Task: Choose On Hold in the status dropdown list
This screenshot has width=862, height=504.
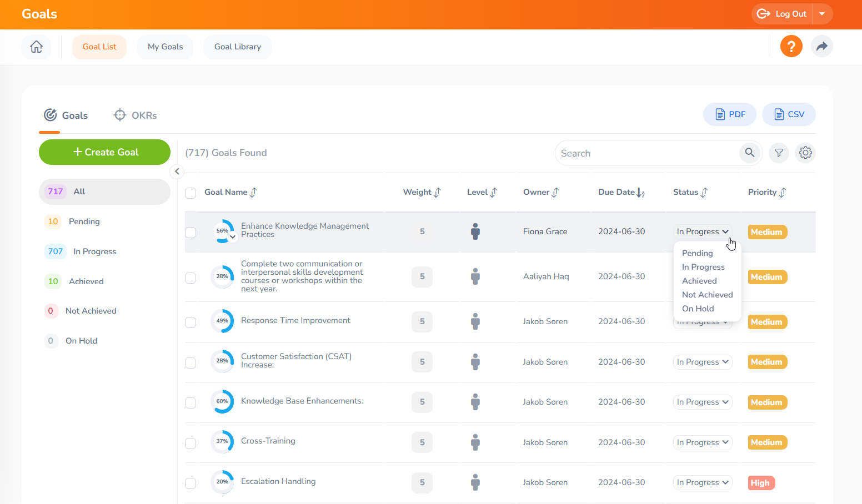Action: (698, 309)
